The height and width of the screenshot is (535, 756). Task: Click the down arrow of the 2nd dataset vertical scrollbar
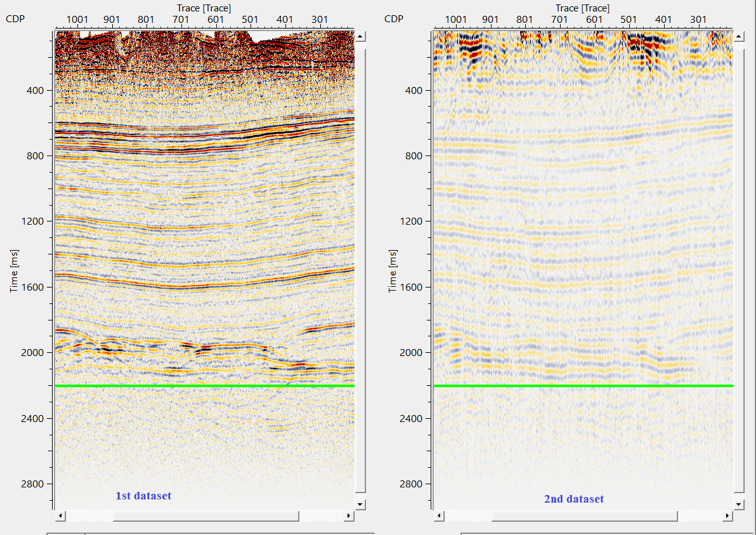(739, 504)
